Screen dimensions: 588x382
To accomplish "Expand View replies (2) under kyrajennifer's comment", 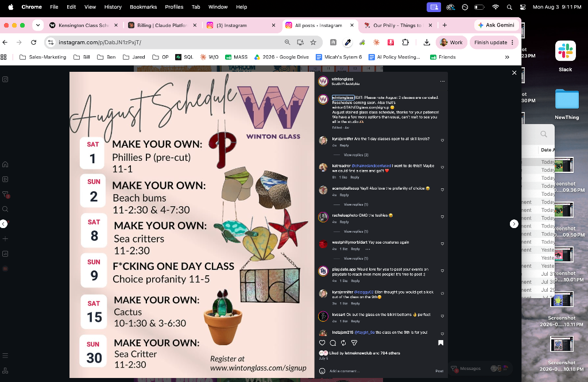I will click(356, 155).
